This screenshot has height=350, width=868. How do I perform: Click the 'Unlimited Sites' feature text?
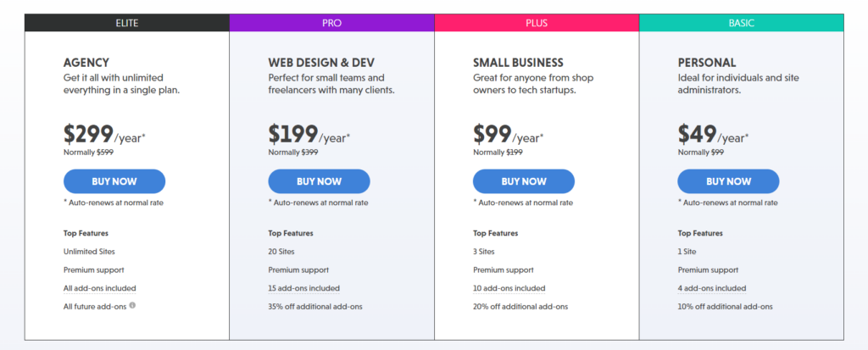[89, 252]
